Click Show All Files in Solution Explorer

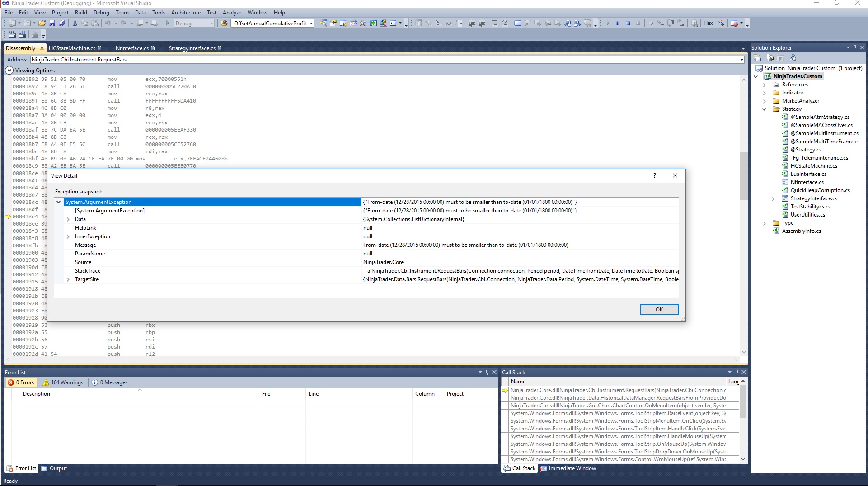pyautogui.click(x=770, y=58)
